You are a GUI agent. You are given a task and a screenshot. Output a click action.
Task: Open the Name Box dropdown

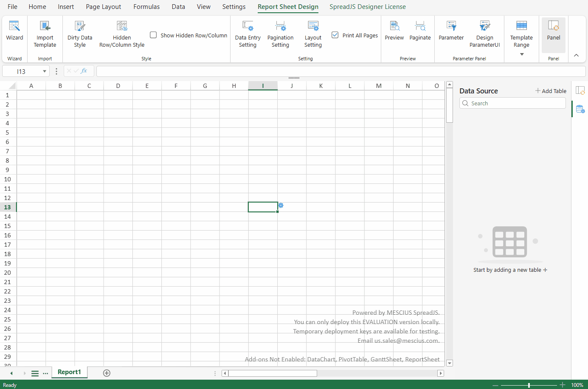(45, 71)
